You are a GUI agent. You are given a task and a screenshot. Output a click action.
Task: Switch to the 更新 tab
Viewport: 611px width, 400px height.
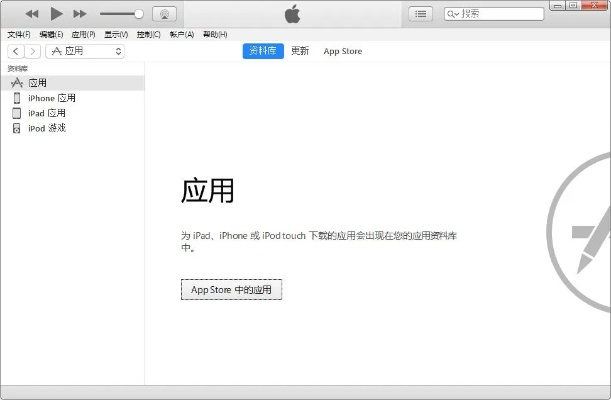[x=300, y=51]
